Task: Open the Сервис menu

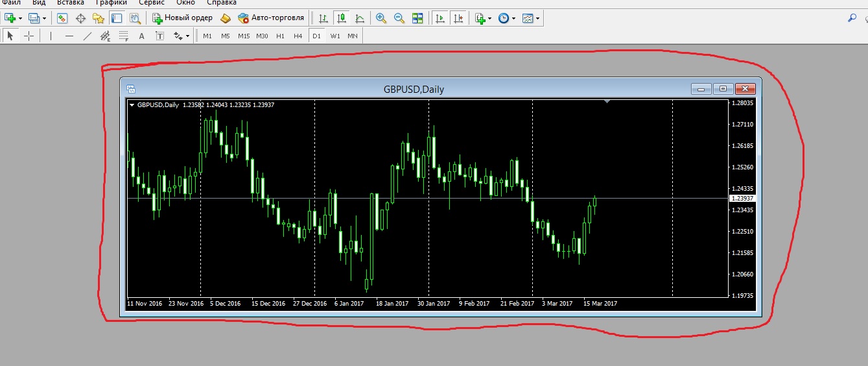Action: 152,3
